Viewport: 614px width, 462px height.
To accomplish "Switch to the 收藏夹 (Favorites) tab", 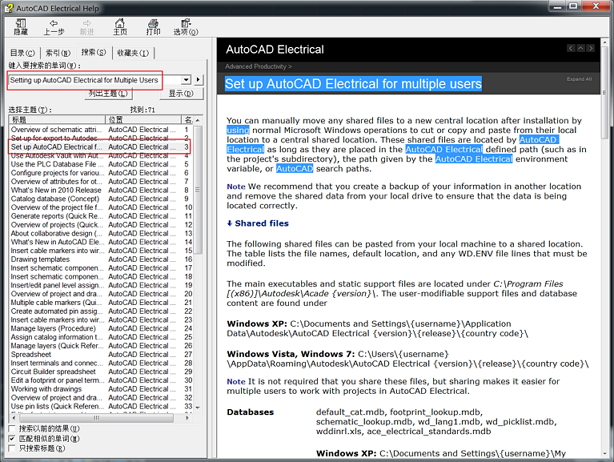I will click(x=133, y=52).
